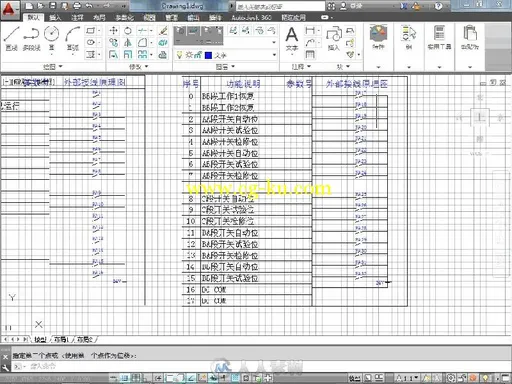The image size is (512, 384).
Task: Select the Offset tool in Modify panel
Action: coord(163,55)
